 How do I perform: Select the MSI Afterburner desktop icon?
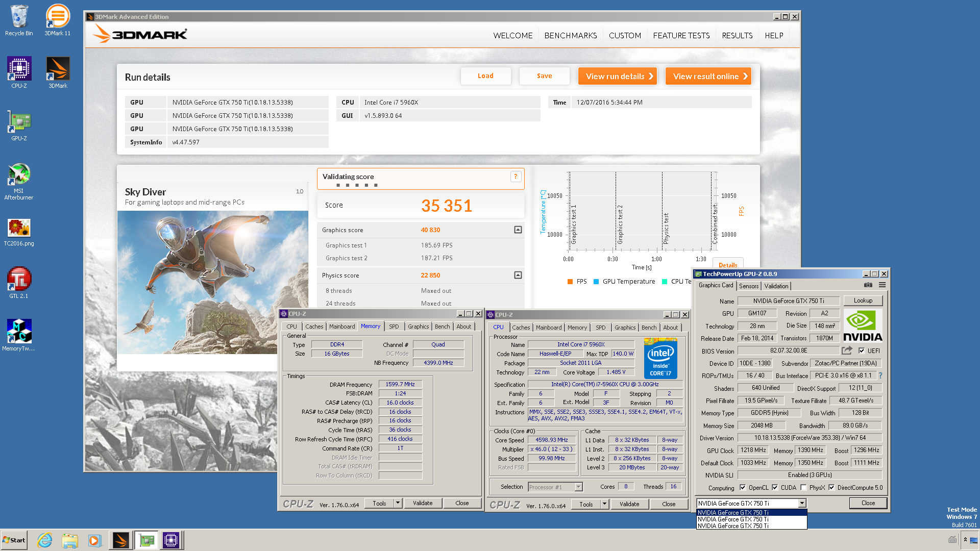coord(19,181)
